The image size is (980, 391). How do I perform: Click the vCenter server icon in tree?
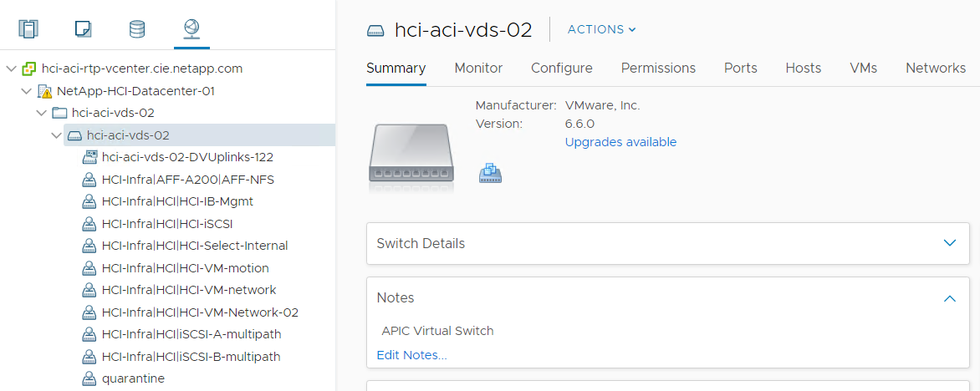coord(29,69)
